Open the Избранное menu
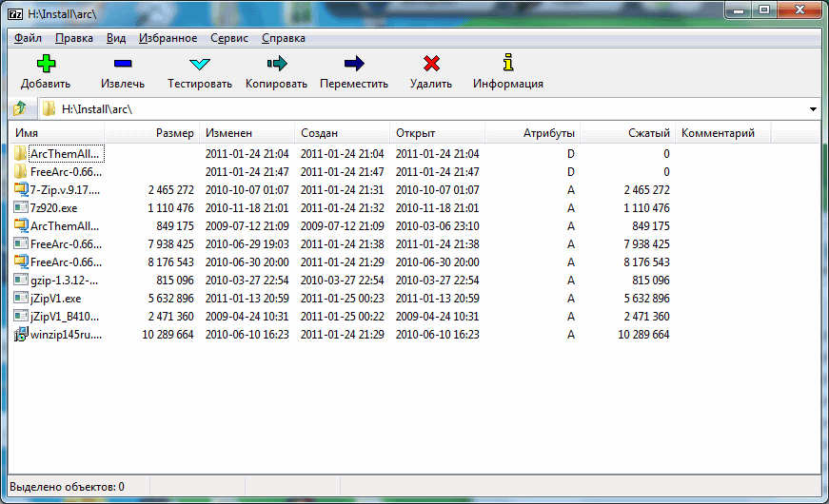829x504 pixels. click(x=168, y=38)
